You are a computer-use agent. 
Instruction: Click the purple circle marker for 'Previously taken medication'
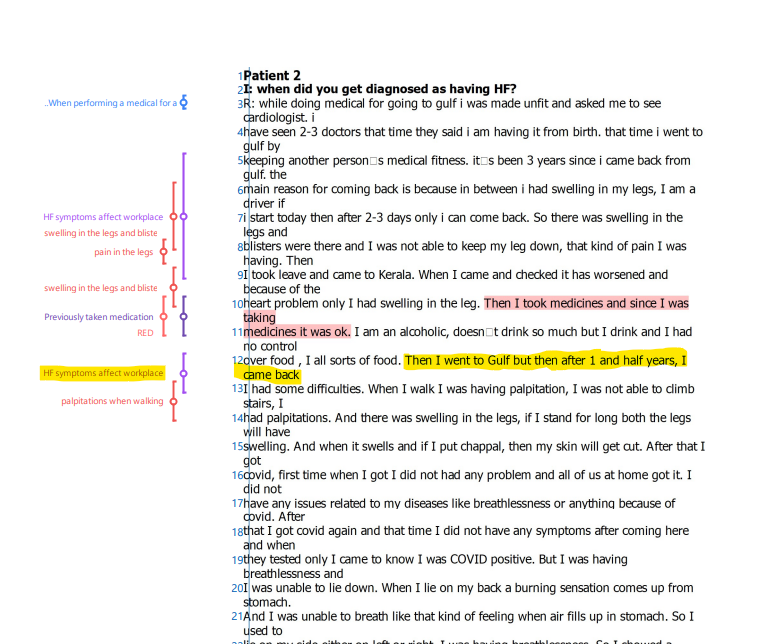point(183,317)
